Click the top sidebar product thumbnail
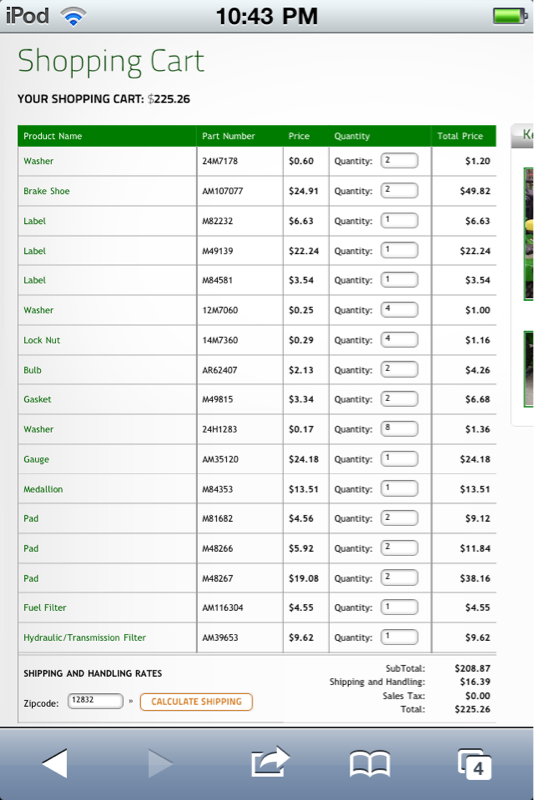This screenshot has height=800, width=534. [x=528, y=234]
